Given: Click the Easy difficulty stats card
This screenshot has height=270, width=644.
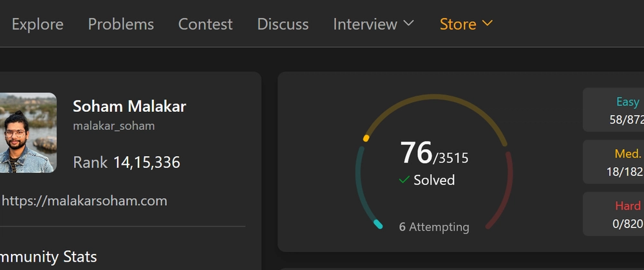Looking at the screenshot, I should click(613, 110).
